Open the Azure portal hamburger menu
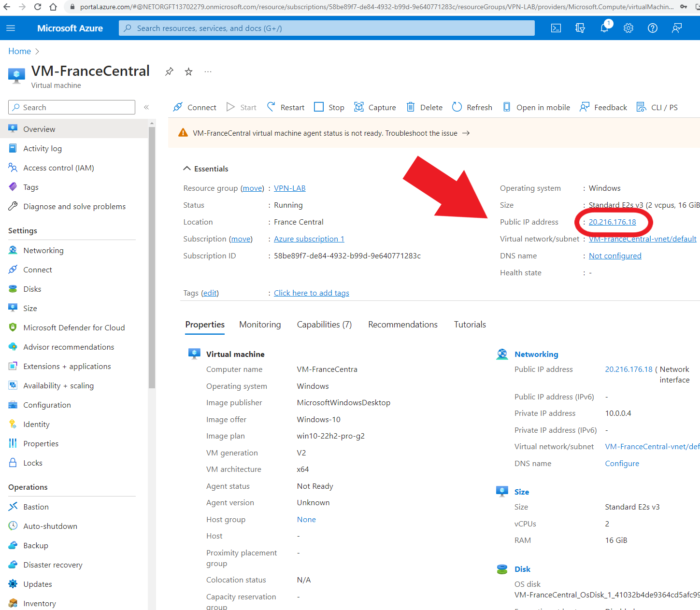 click(11, 28)
